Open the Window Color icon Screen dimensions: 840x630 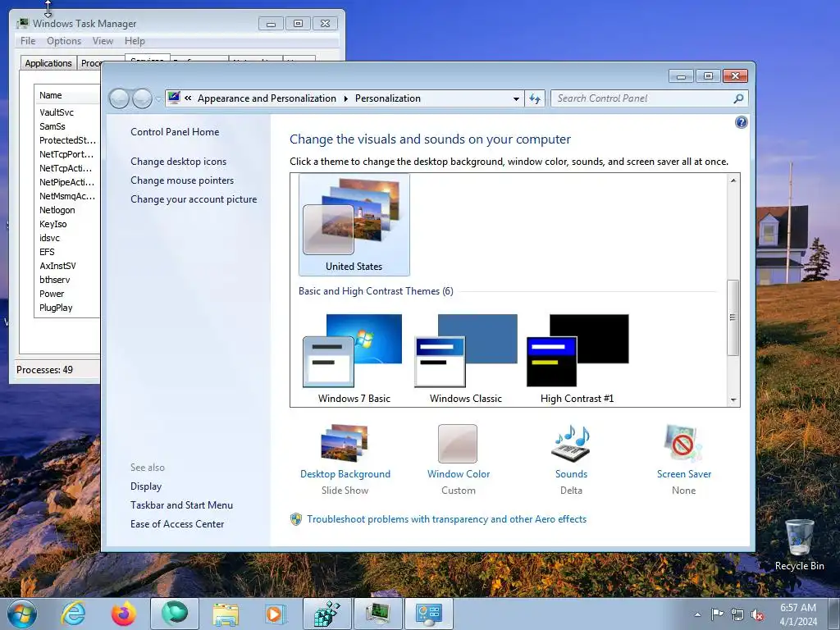click(458, 444)
